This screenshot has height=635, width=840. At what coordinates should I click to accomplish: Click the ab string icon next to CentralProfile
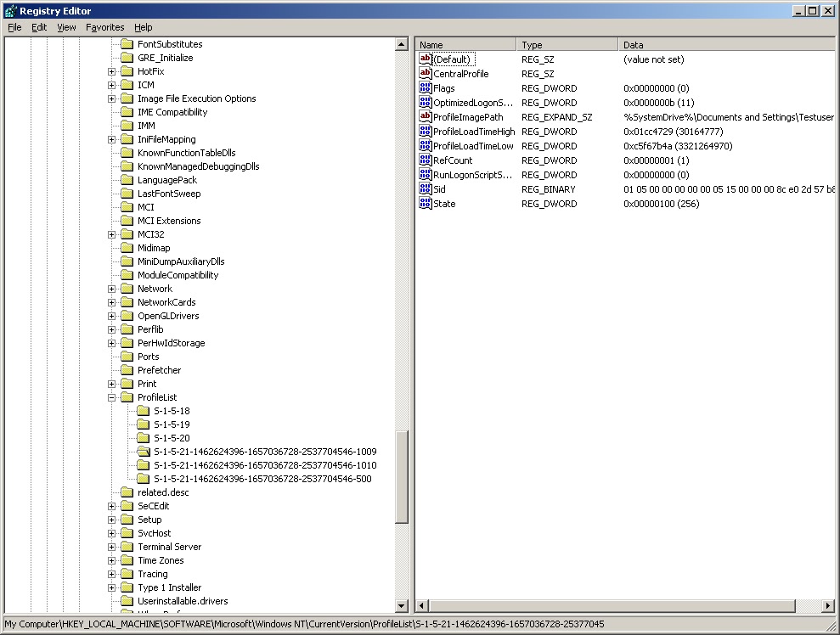click(x=425, y=74)
